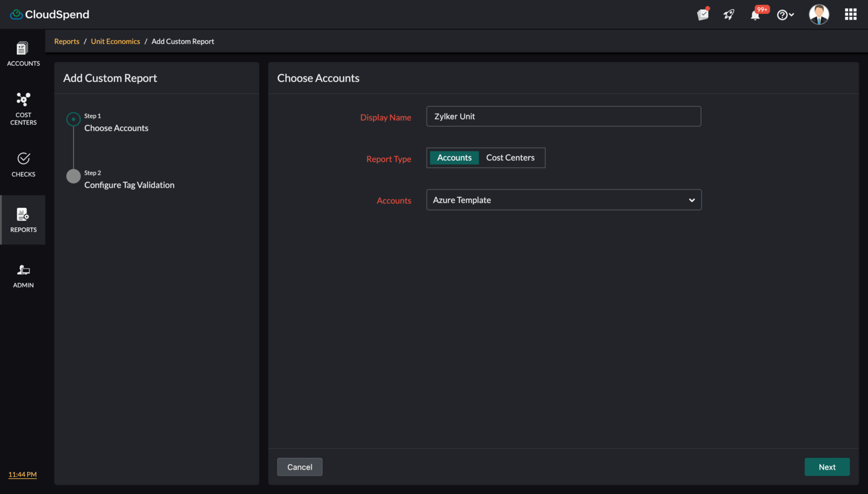This screenshot has height=494, width=868.
Task: Open Cost Centers in sidebar
Action: click(23, 108)
